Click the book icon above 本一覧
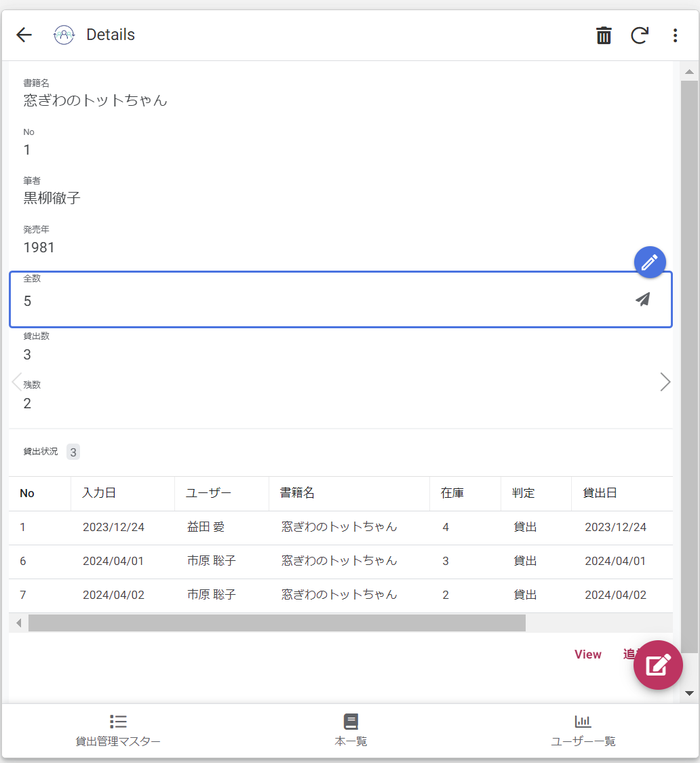Viewport: 700px width, 763px height. (x=350, y=721)
